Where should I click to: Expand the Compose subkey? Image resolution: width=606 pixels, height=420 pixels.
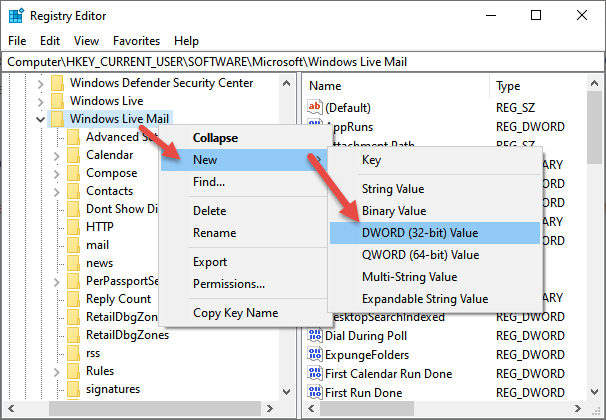(x=57, y=174)
